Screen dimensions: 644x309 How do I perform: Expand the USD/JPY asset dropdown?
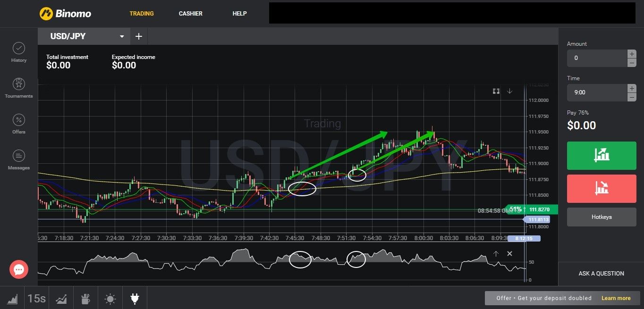[122, 36]
